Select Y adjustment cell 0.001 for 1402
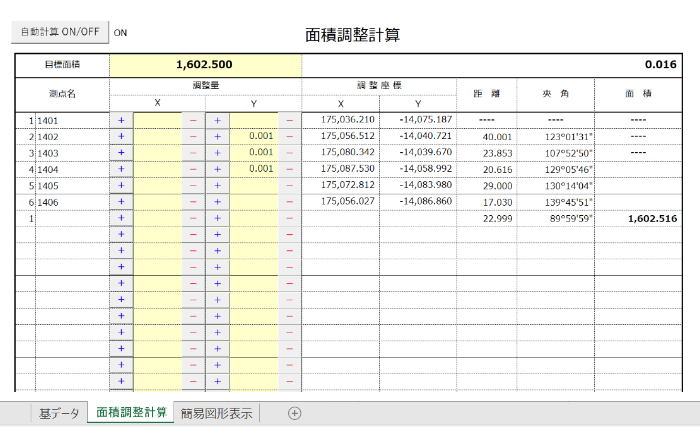 pyautogui.click(x=254, y=136)
